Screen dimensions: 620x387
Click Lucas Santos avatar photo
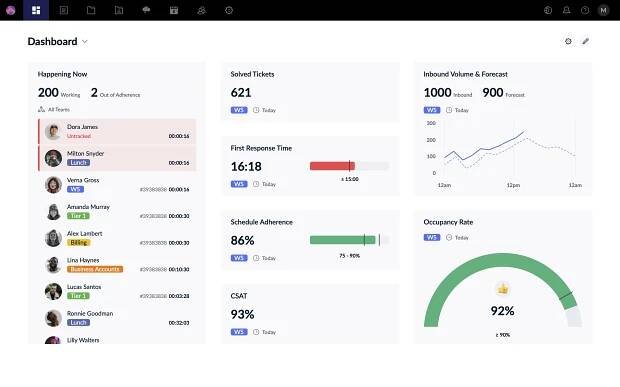[x=53, y=291]
